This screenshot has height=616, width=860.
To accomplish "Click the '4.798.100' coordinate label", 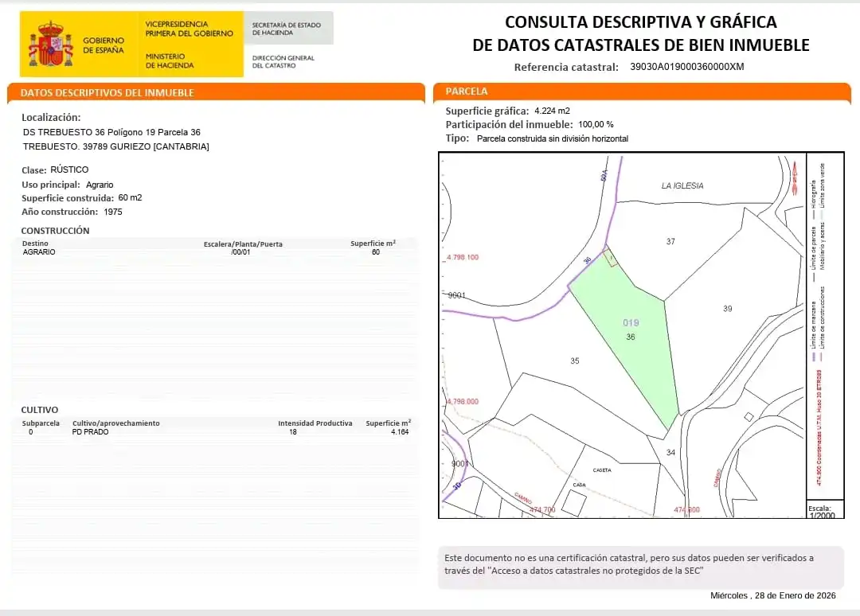I will [463, 257].
